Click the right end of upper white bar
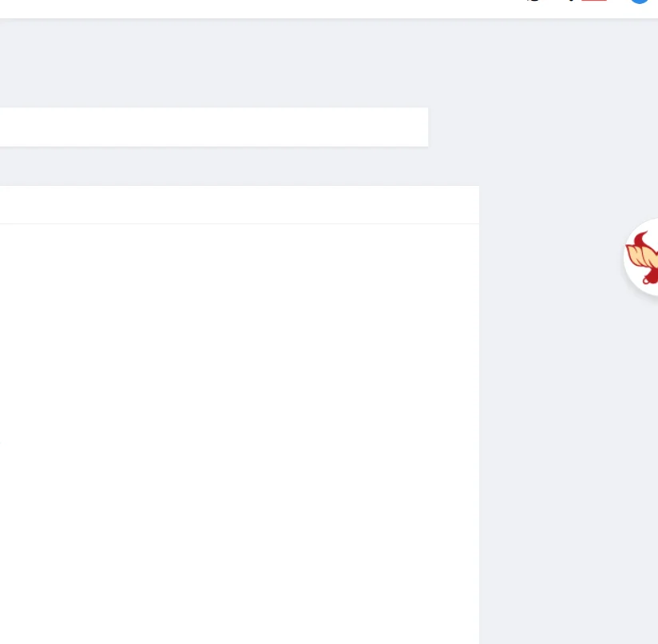The width and height of the screenshot is (658, 644). [x=422, y=127]
